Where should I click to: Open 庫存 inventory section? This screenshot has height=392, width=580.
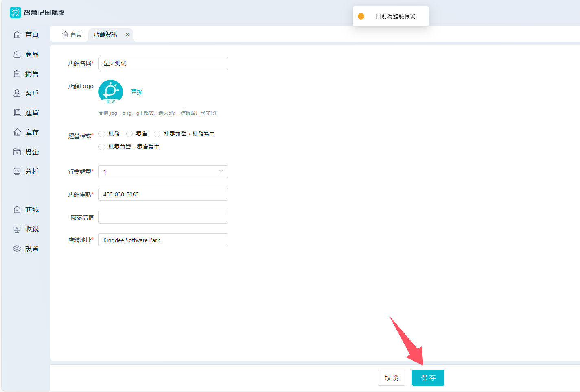click(26, 133)
